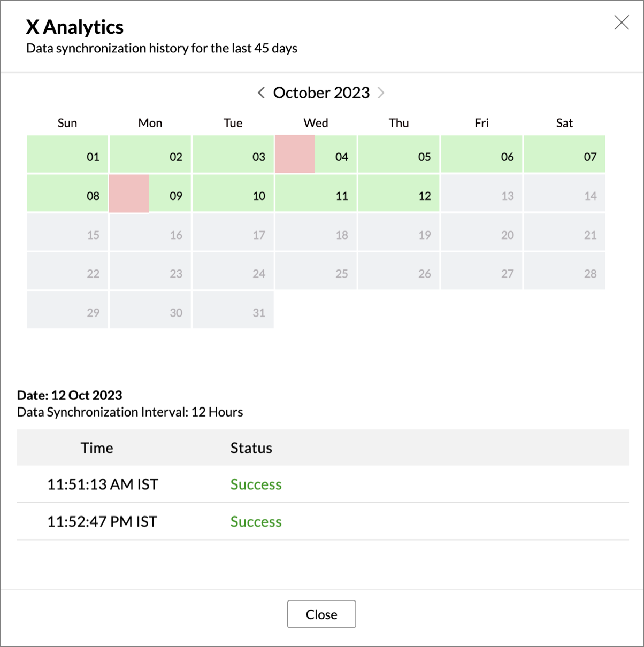
Task: Go to previous month with left chevron
Action: click(261, 93)
